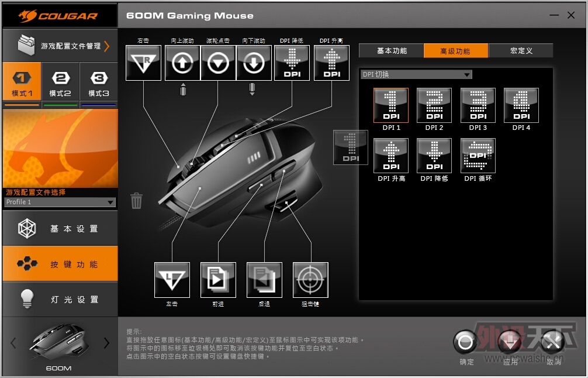Viewport: 588px width, 378px height.
Task: Open 游戏配置文件管理 profile manager
Action: click(60, 46)
